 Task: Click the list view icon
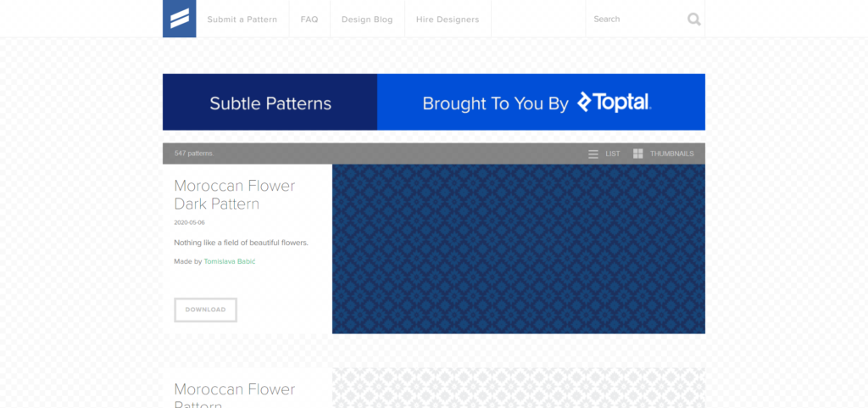(593, 154)
